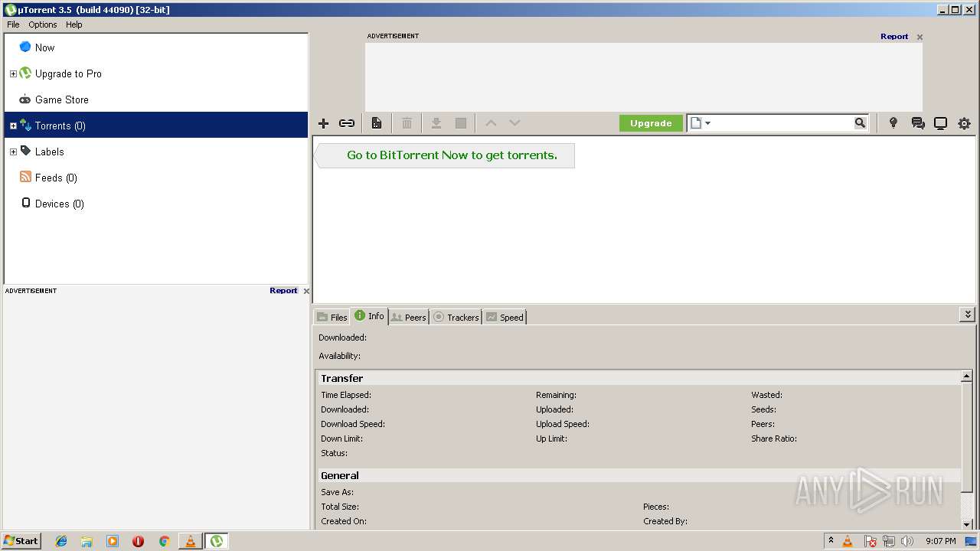
Task: Click the Transfer section header
Action: 639,378
